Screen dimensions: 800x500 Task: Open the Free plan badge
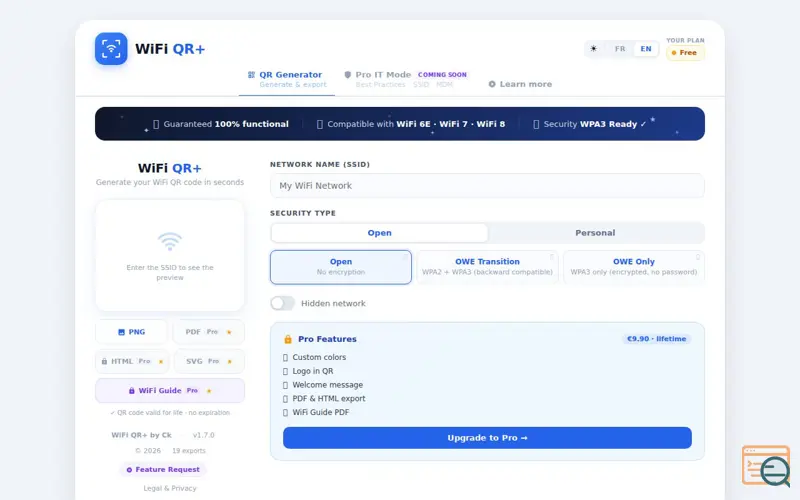click(x=685, y=53)
